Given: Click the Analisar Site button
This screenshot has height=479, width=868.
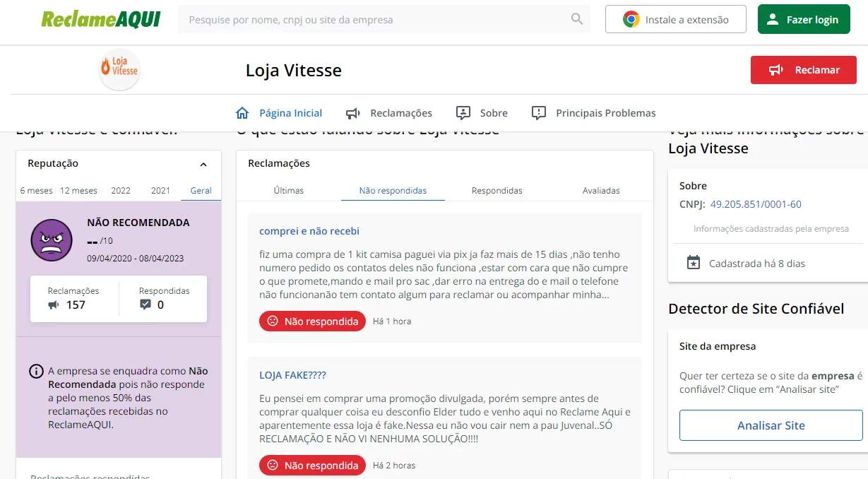Looking at the screenshot, I should coord(771,425).
